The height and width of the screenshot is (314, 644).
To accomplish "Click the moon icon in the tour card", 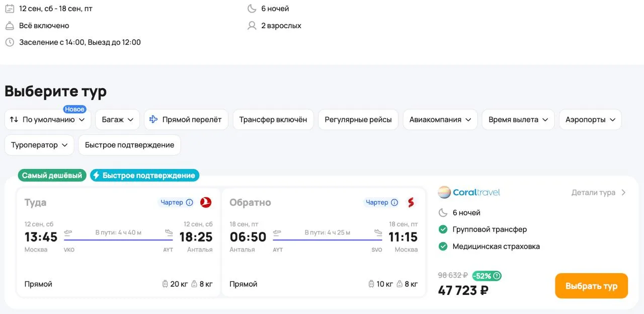I will point(443,212).
